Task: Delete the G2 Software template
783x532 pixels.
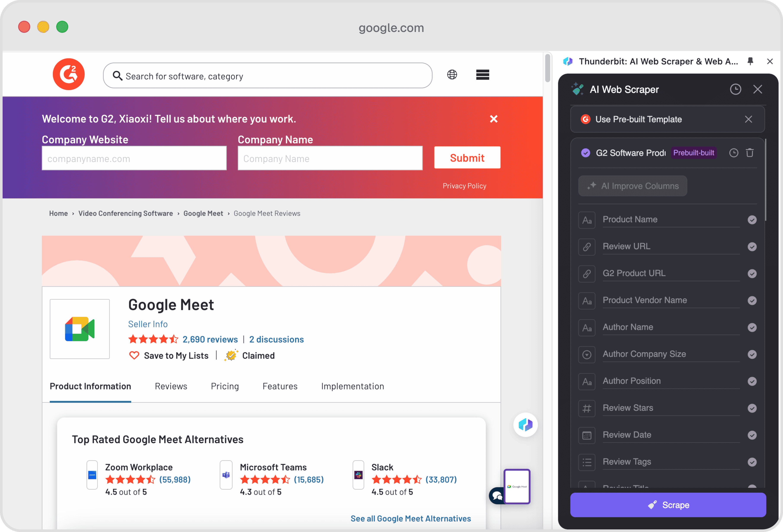Action: [x=750, y=153]
